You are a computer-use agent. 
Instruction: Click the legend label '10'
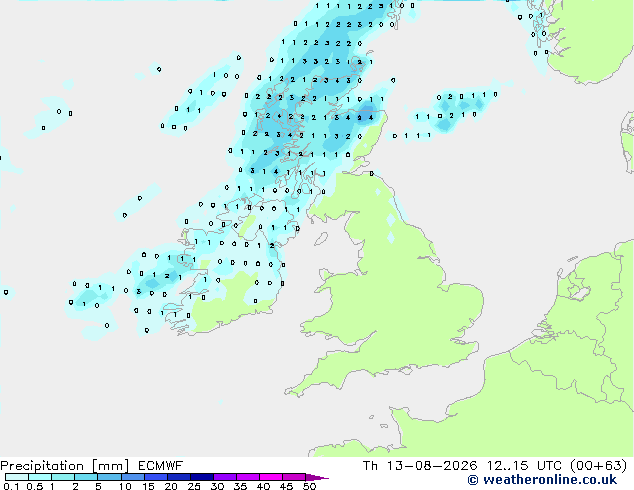tap(125, 486)
